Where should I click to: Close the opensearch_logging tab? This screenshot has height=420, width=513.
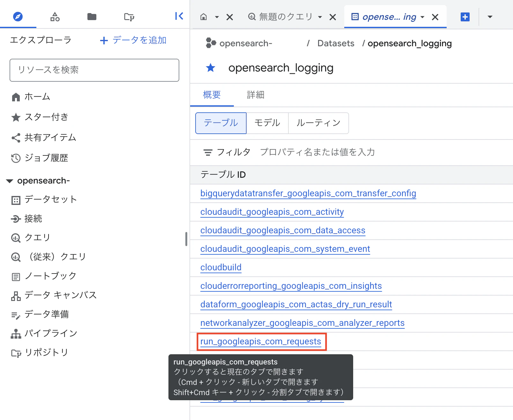[x=435, y=17]
